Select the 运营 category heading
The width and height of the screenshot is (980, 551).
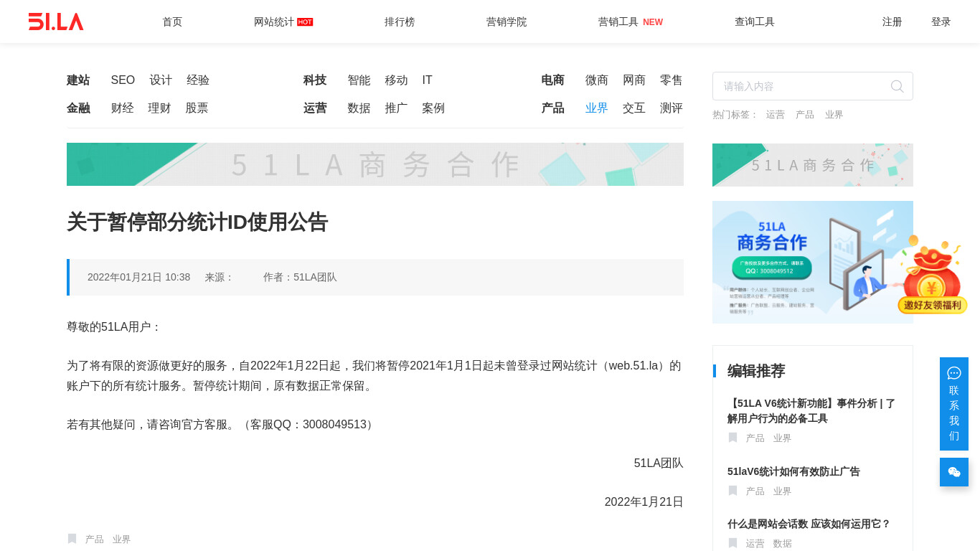click(x=315, y=108)
